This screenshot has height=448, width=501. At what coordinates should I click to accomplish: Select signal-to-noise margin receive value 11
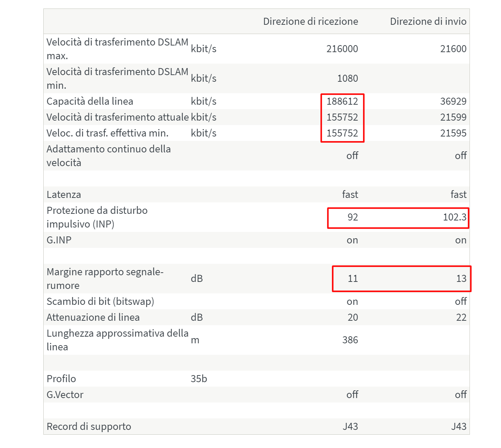click(x=353, y=279)
